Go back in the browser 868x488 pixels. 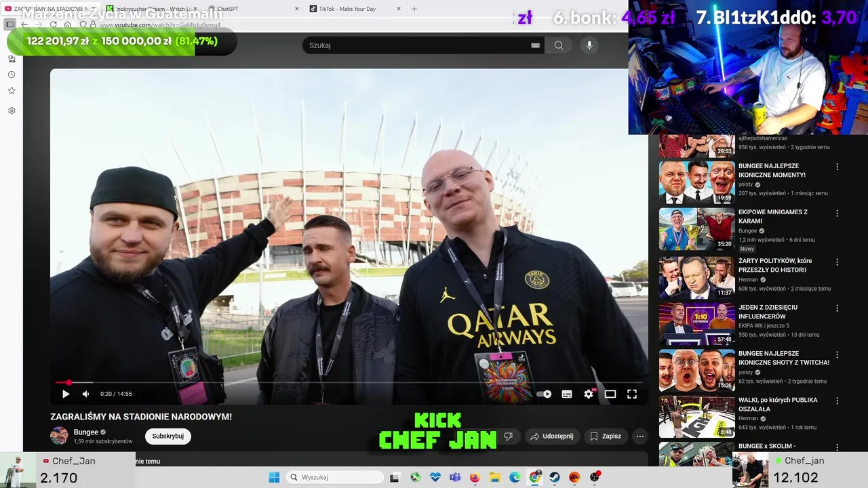[x=24, y=24]
